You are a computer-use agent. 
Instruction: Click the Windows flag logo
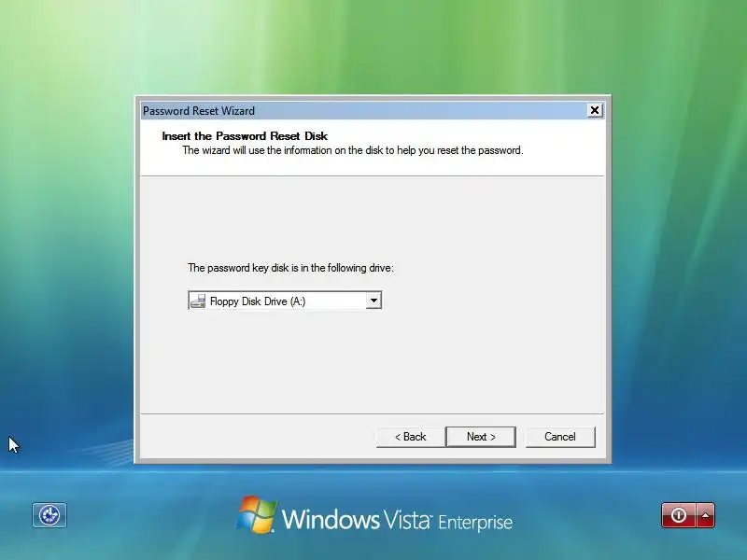[x=257, y=514]
